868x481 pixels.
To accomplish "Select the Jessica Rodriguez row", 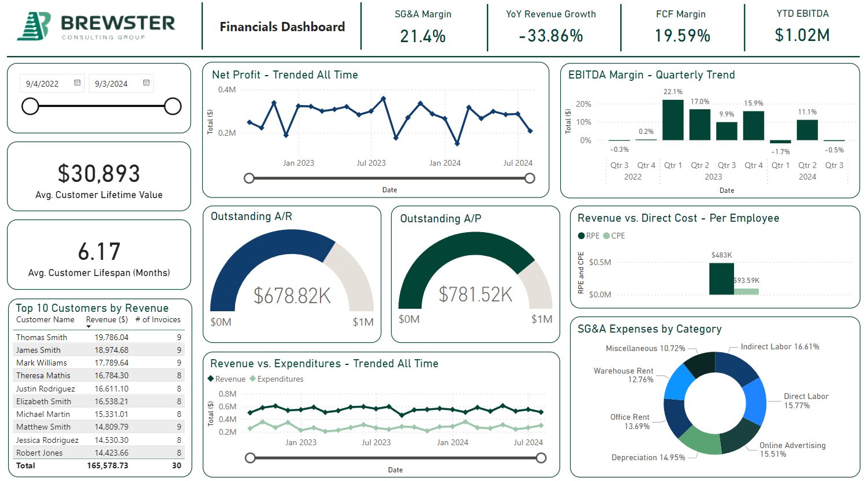I will click(x=98, y=440).
